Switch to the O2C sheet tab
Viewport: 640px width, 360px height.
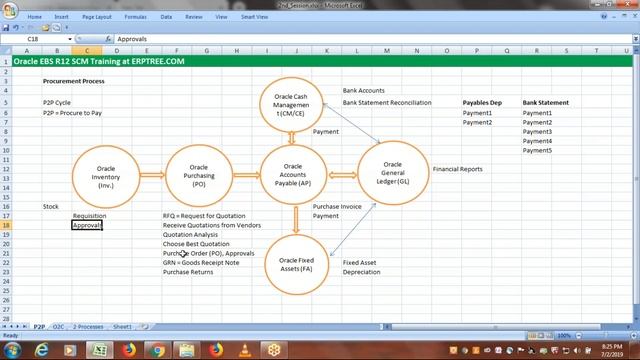click(58, 327)
